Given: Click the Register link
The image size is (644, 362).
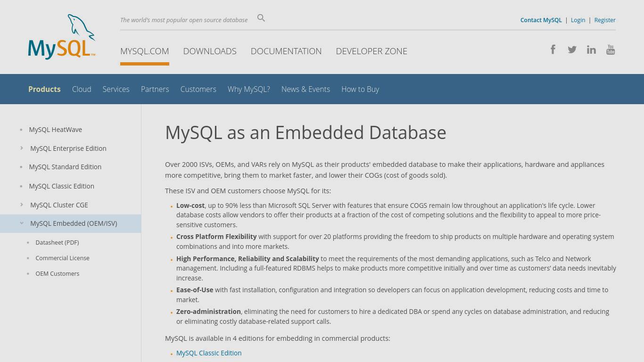Looking at the screenshot, I should (x=605, y=20).
